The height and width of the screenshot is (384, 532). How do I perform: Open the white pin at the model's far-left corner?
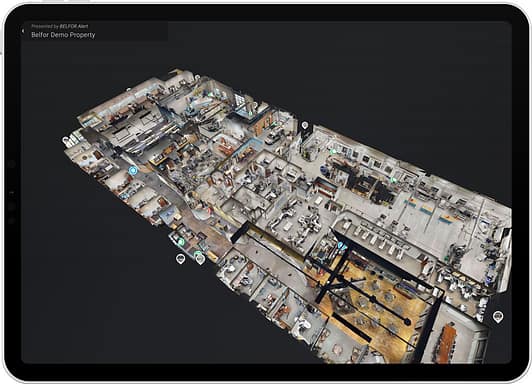65,140
